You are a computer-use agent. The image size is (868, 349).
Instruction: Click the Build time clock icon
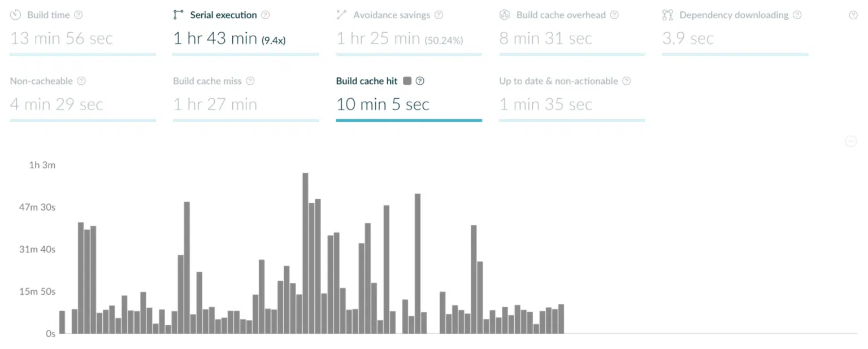tap(14, 15)
